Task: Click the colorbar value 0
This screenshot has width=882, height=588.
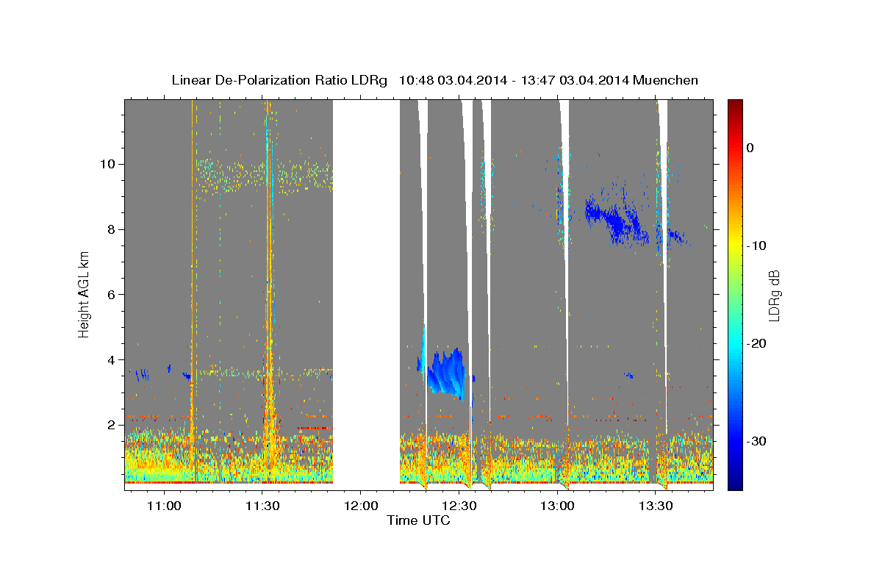Action: click(x=750, y=148)
